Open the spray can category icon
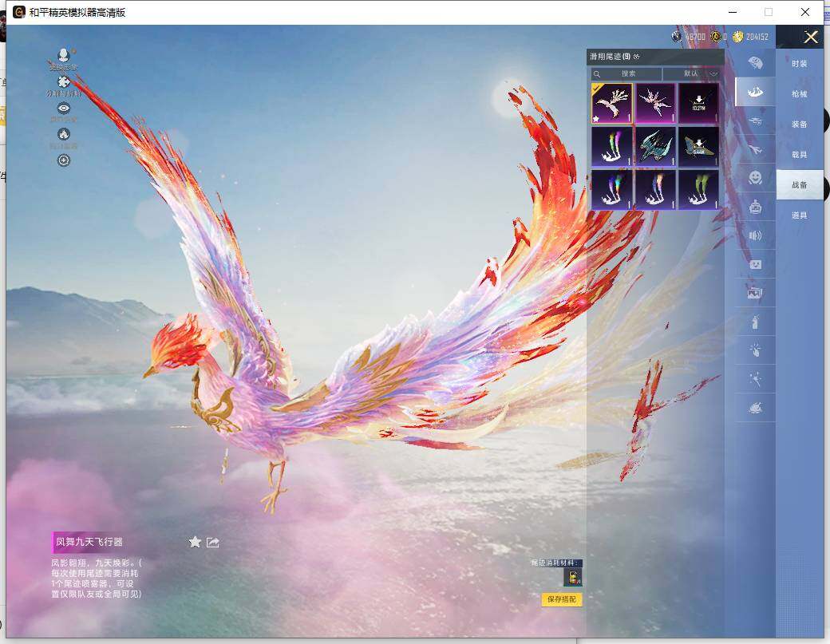The image size is (830, 644). [755, 322]
